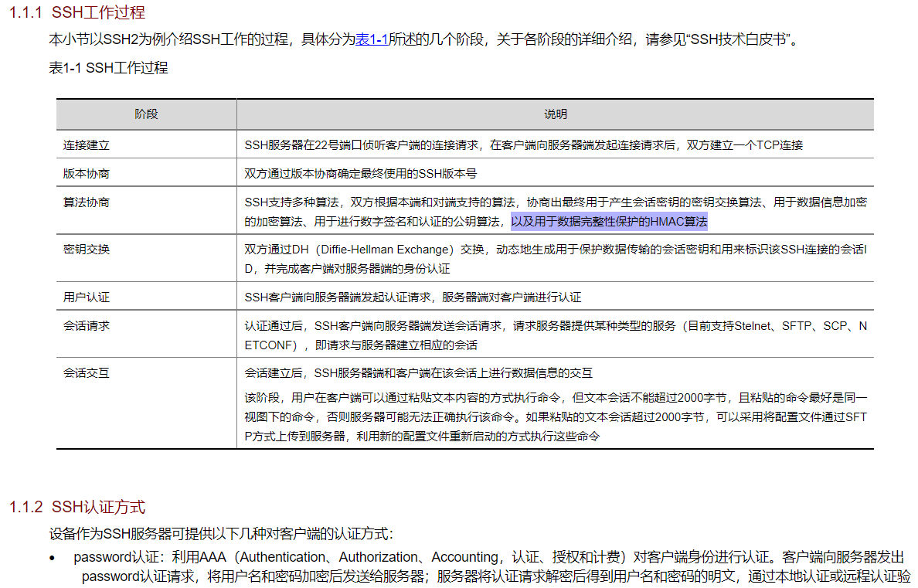
Task: Open the 表1-1 hyperlink
Action: (x=372, y=39)
